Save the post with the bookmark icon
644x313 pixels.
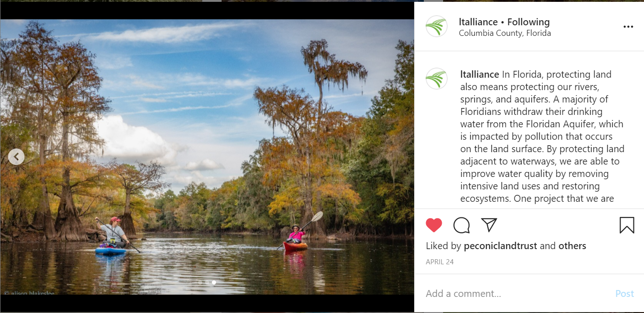(627, 225)
